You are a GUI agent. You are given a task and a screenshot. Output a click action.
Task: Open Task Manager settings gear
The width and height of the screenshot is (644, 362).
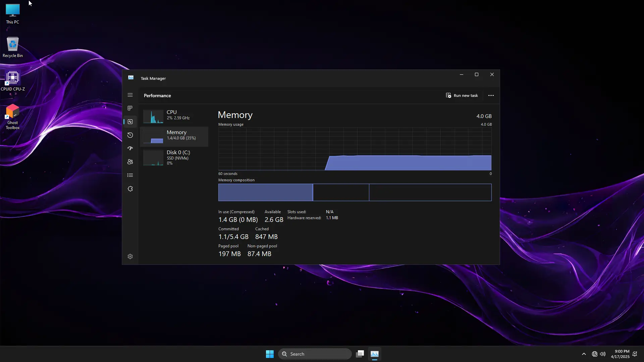coord(130,256)
